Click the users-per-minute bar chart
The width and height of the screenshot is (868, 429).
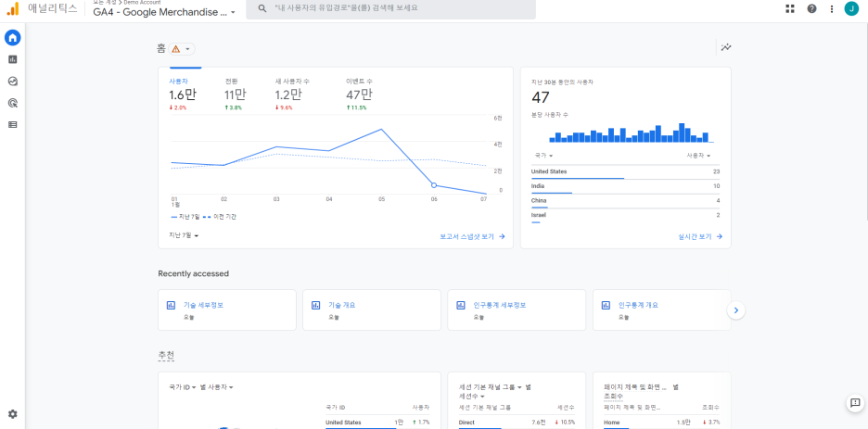(632, 133)
